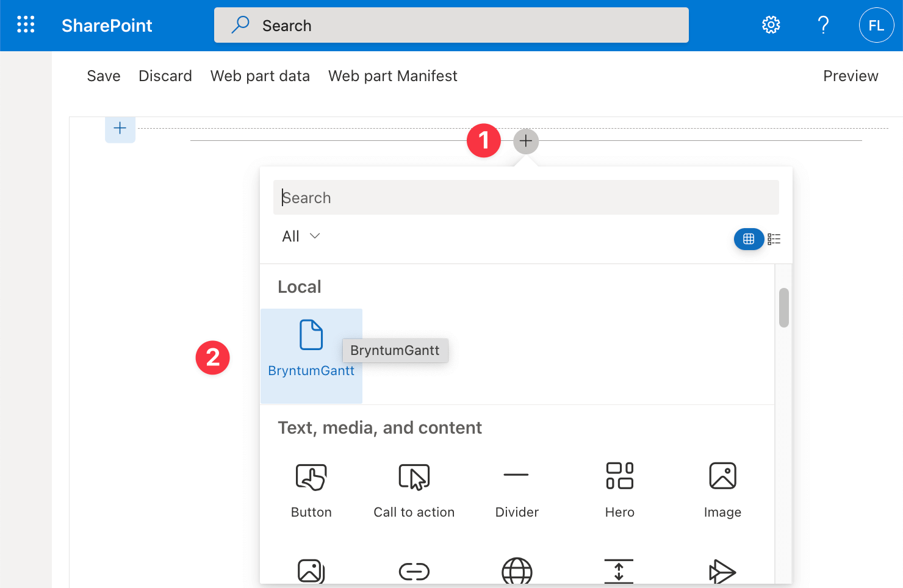903x588 pixels.
Task: Click the web part list scrollbar thumb
Action: 784,307
